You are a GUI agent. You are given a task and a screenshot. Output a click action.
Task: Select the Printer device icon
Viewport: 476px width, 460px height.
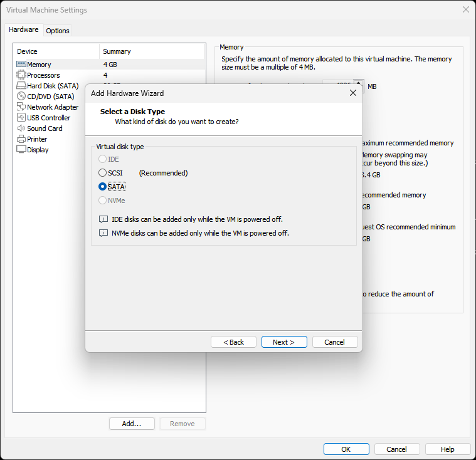21,139
